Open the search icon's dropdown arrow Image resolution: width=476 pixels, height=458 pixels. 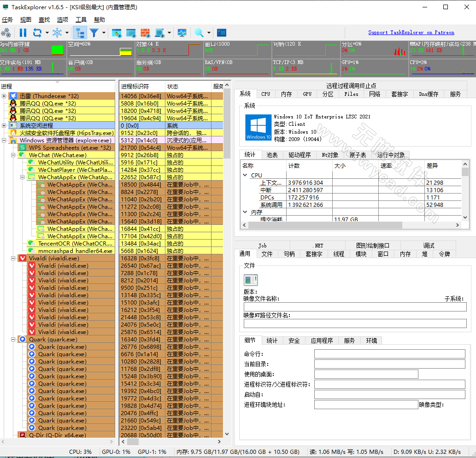208,33
